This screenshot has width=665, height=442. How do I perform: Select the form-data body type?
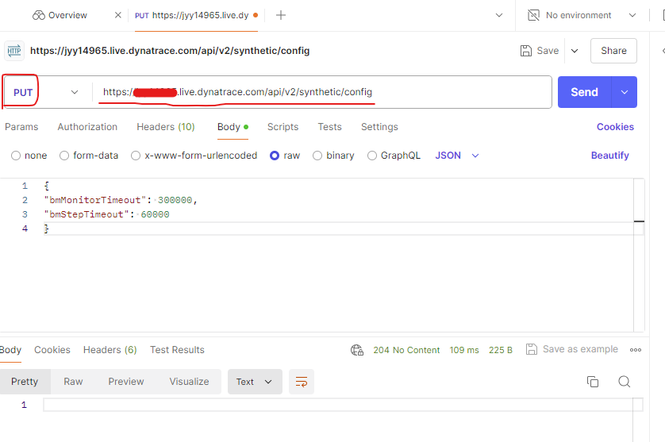(x=65, y=156)
